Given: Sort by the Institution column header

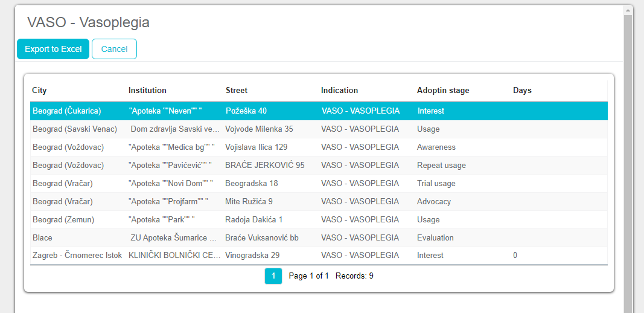Looking at the screenshot, I should (x=147, y=90).
